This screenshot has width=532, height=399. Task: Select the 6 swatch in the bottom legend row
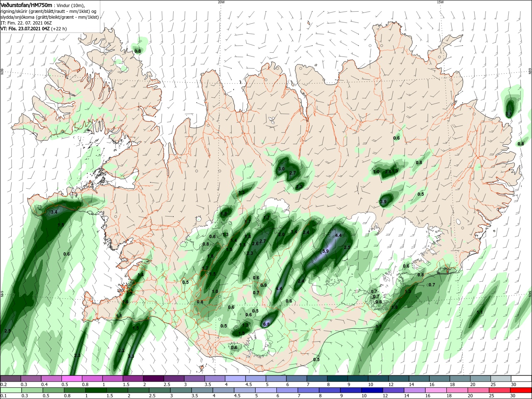[x=287, y=390]
